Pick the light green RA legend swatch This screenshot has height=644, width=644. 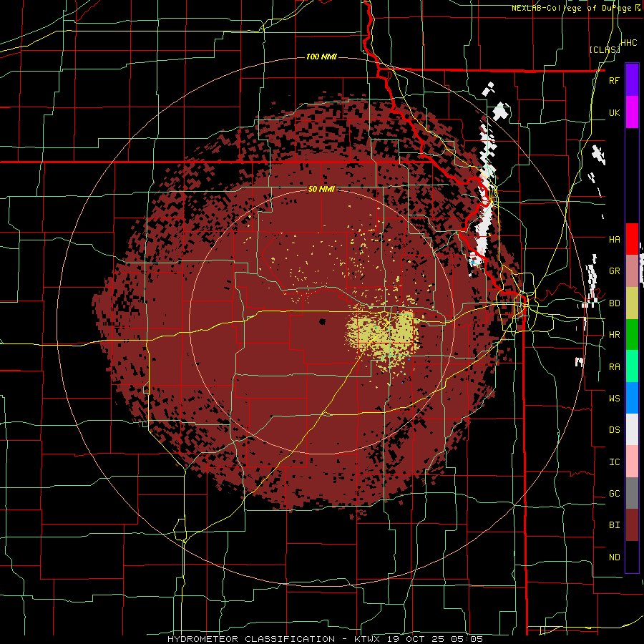(x=632, y=366)
